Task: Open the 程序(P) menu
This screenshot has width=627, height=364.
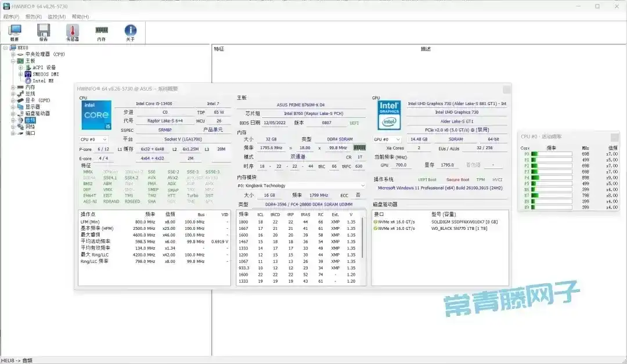Action: (11, 16)
